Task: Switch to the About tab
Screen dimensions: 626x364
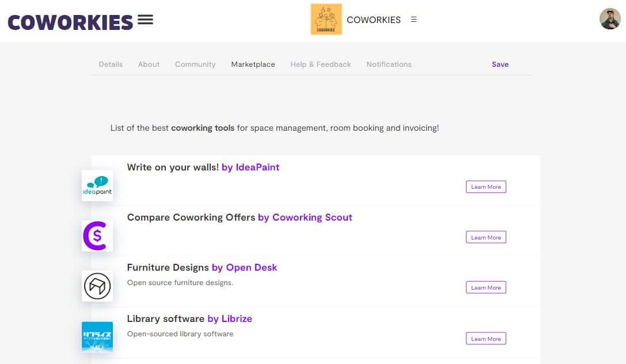Action: point(149,65)
